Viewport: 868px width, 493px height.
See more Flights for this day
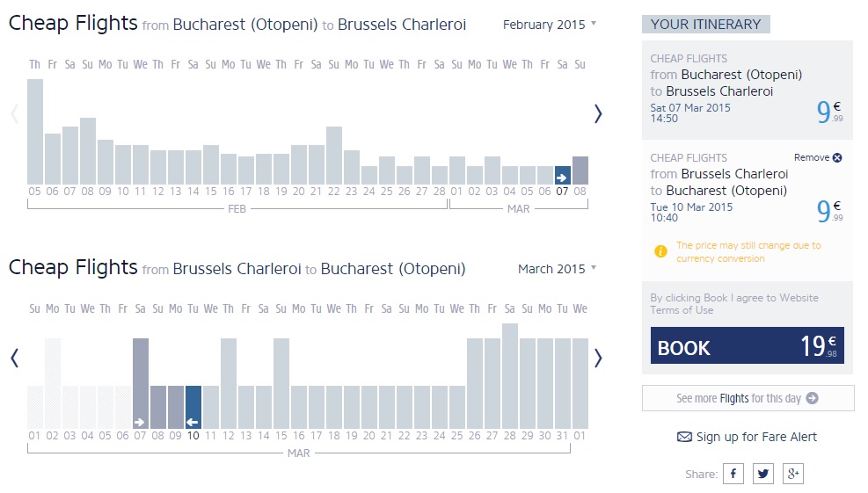(x=748, y=398)
